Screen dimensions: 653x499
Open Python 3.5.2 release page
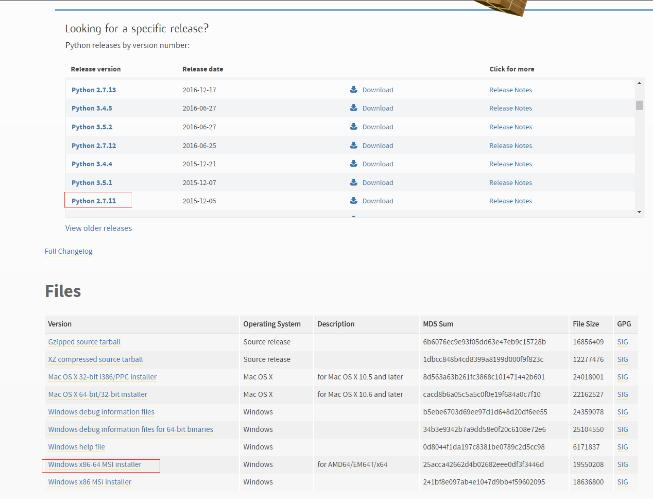pyautogui.click(x=92, y=127)
